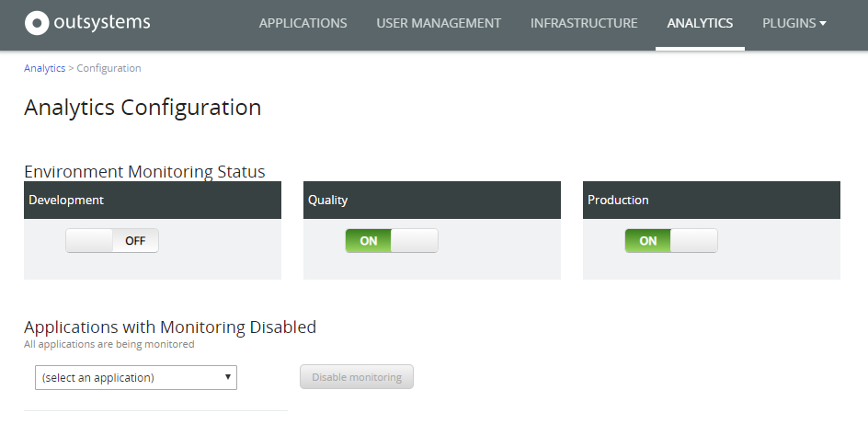Open the Applications tab
Viewport: 868px width, 436px height.
point(303,23)
